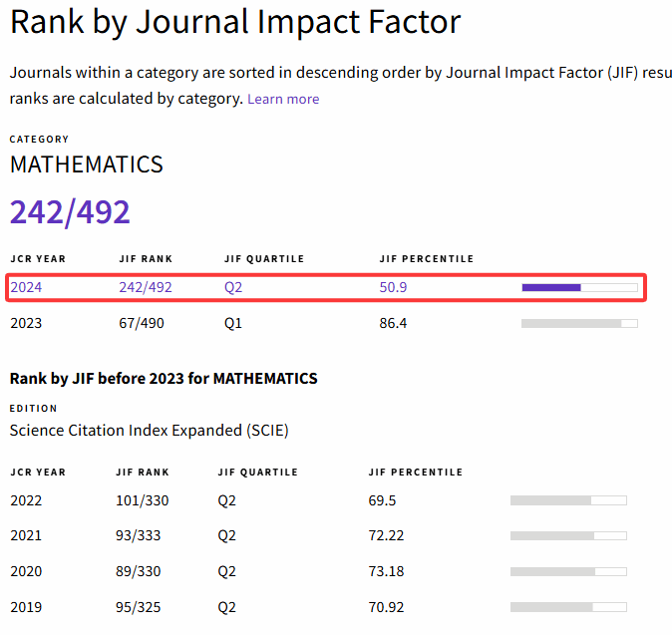Click the Science Citation Index Expanded edition text

pos(149,431)
